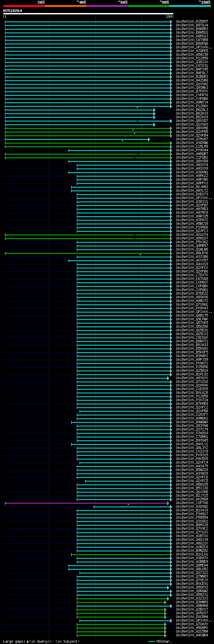
Task: Select the UniRef100_P30724 label
Action: click(192, 400)
